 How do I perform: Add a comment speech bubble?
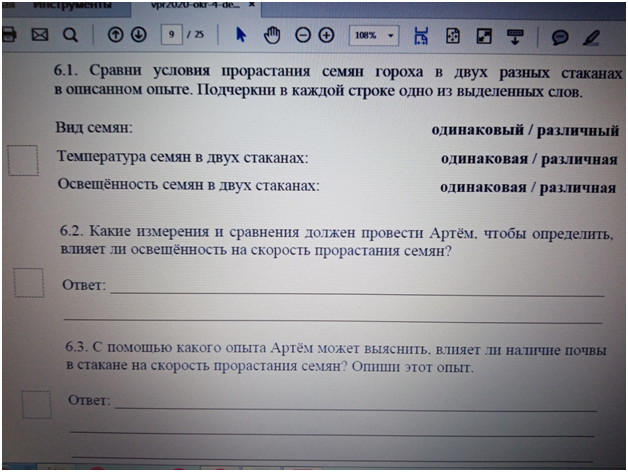tap(560, 37)
